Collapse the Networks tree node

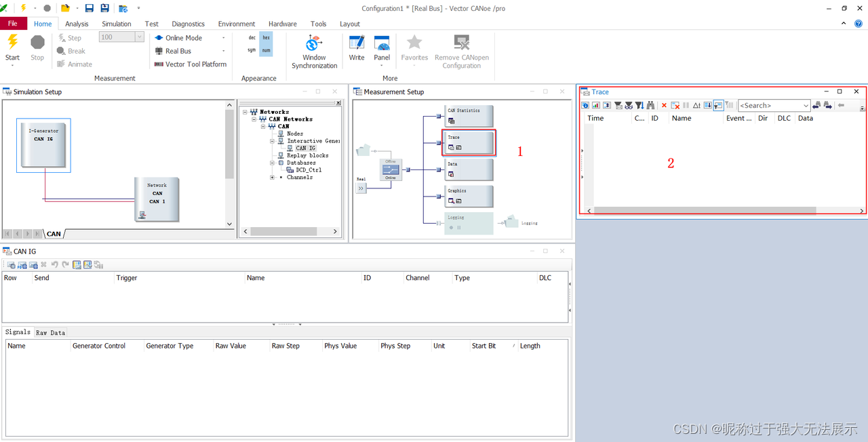[x=245, y=112]
